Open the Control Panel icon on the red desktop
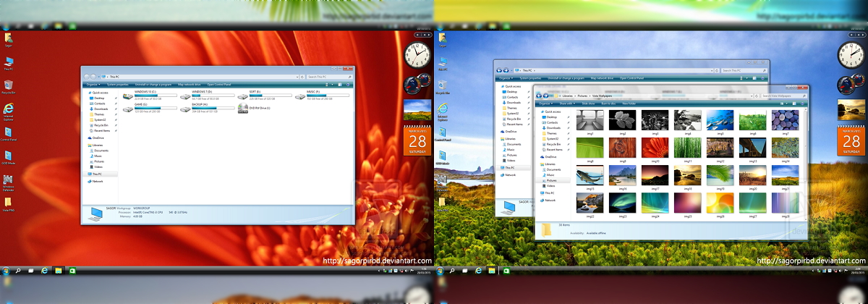The image size is (868, 304). pos(9,135)
